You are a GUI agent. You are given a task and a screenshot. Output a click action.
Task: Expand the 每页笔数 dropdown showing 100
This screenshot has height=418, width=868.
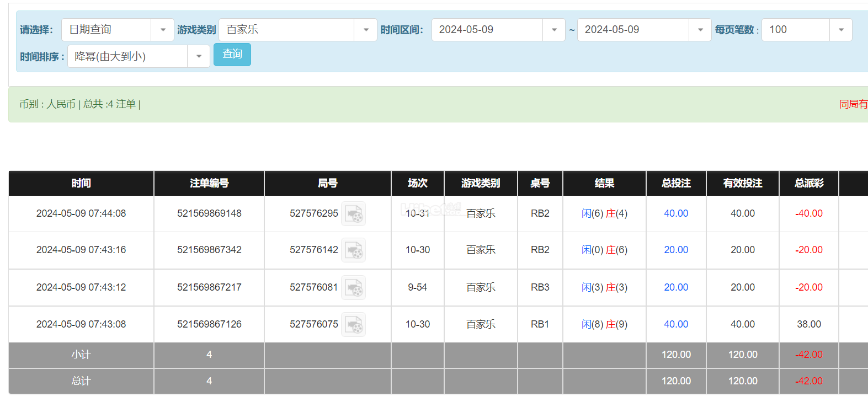click(807, 30)
